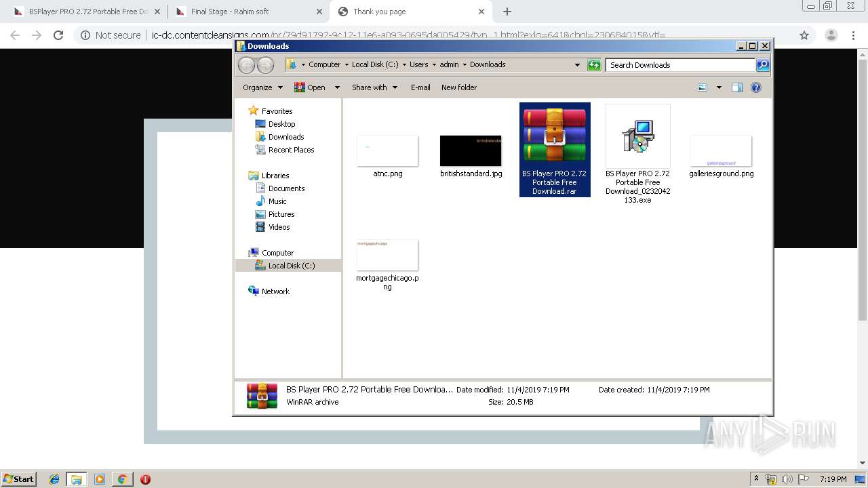
Task: Open Downloads in the Favorites list
Action: tap(285, 137)
